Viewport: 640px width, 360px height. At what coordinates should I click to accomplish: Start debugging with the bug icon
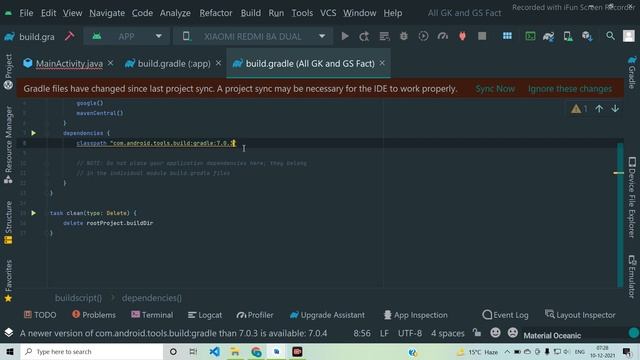coord(404,36)
